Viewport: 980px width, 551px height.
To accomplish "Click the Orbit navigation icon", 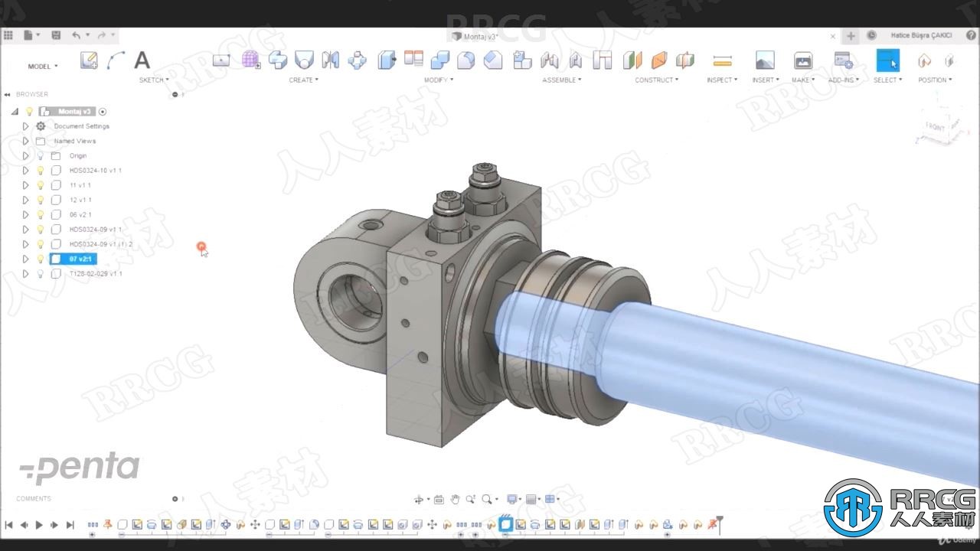I will [x=419, y=500].
